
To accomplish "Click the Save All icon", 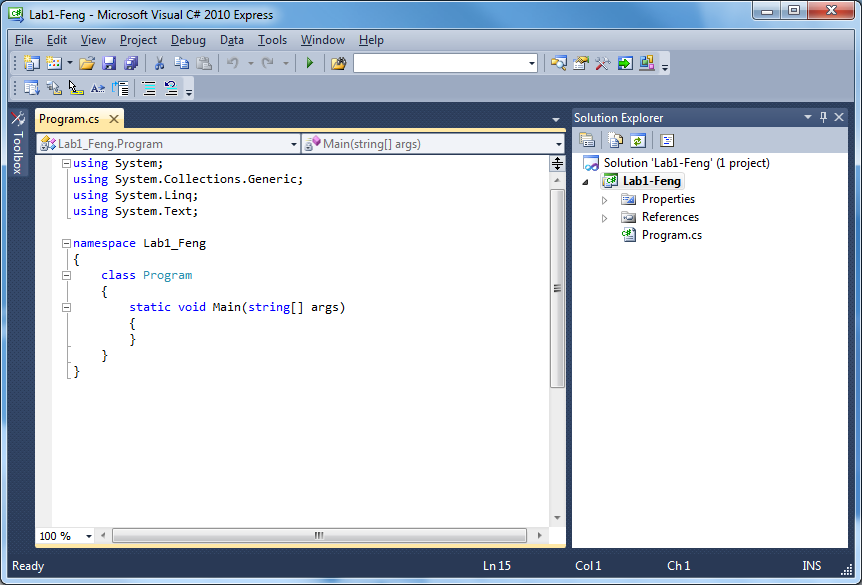I will [x=131, y=63].
